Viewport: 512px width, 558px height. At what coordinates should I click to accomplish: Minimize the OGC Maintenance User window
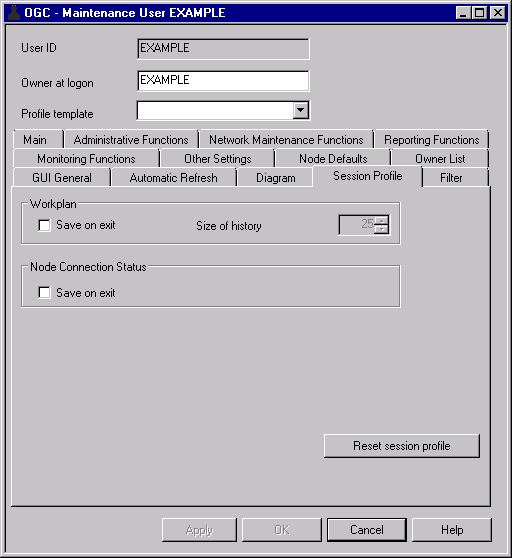click(x=463, y=13)
